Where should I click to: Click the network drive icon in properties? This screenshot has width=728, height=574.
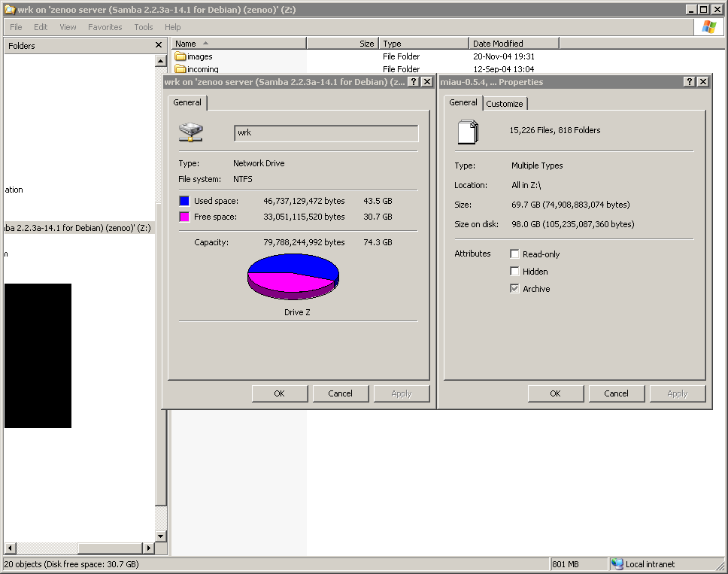190,133
